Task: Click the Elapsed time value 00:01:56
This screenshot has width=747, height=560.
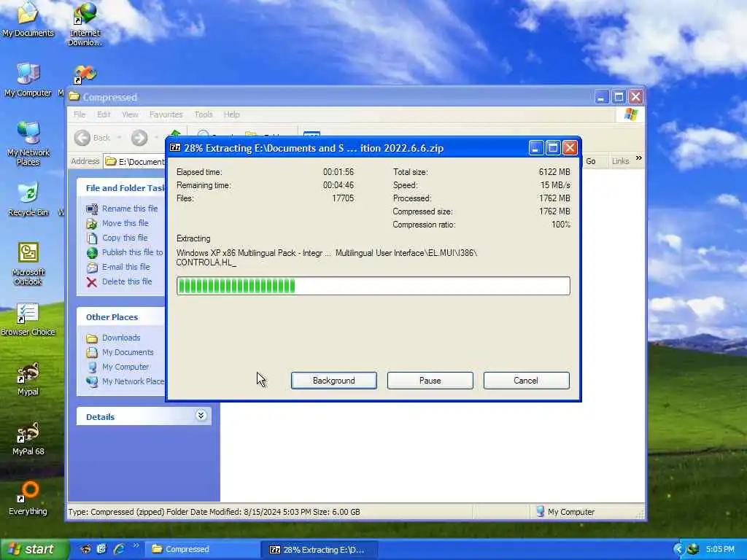Action: coord(338,172)
